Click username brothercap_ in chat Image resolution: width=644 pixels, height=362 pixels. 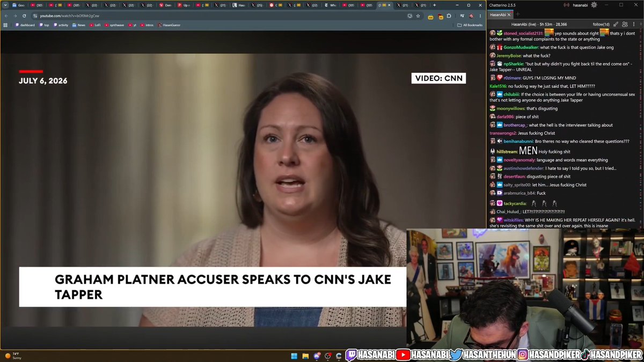point(515,125)
